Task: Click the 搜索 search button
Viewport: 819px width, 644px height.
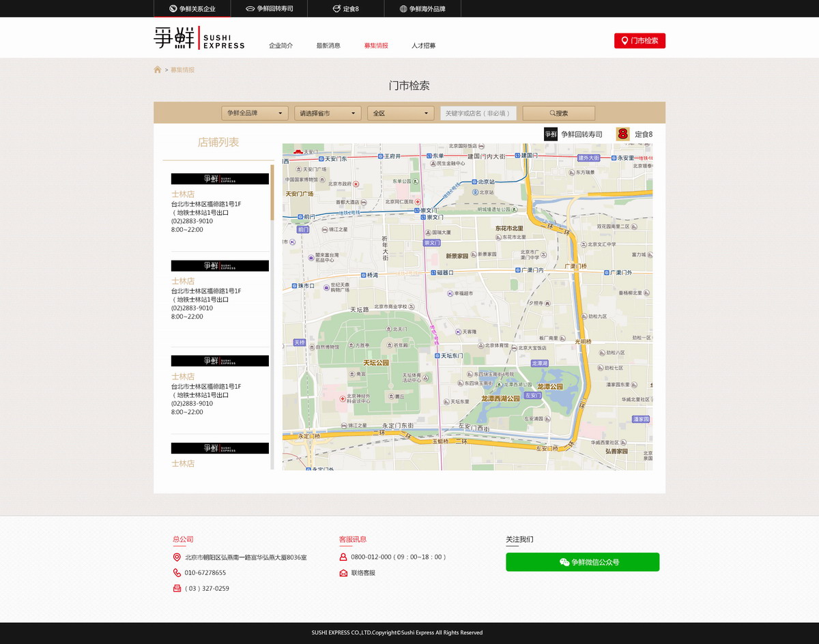Action: [x=558, y=113]
